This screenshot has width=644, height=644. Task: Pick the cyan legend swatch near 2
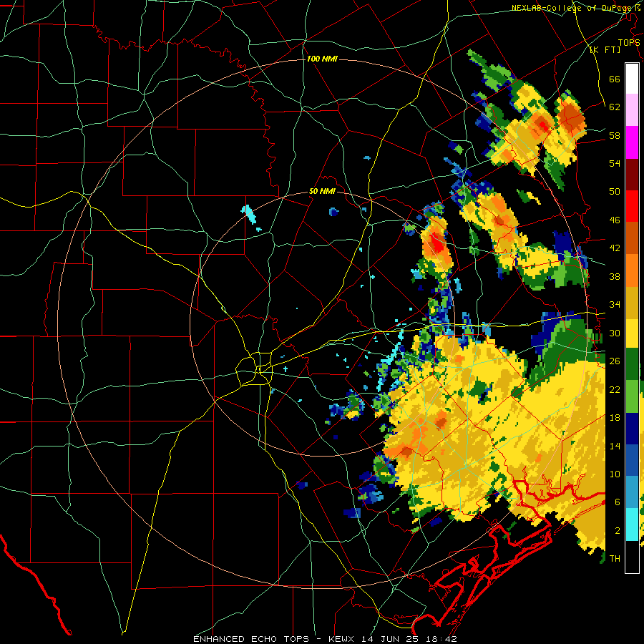click(632, 525)
